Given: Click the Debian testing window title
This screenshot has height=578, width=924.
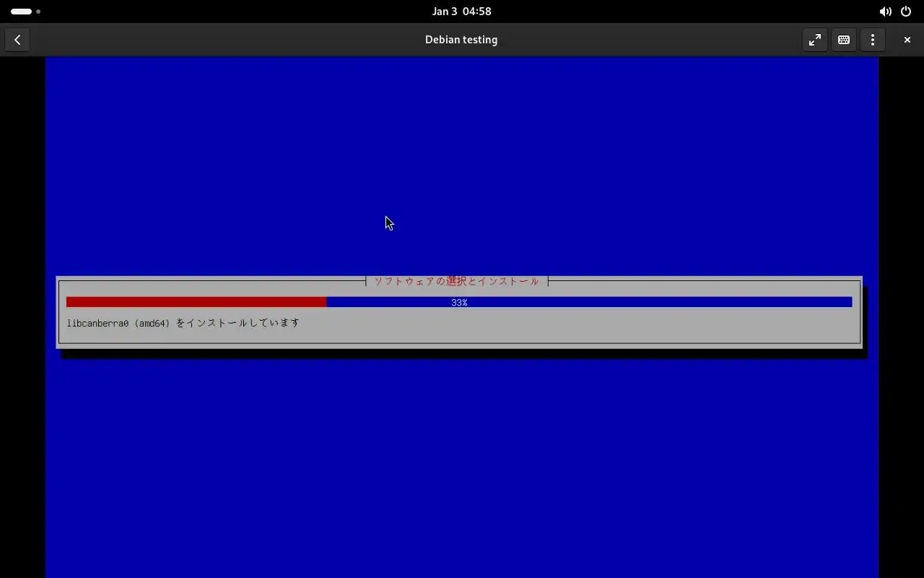Looking at the screenshot, I should 461,40.
